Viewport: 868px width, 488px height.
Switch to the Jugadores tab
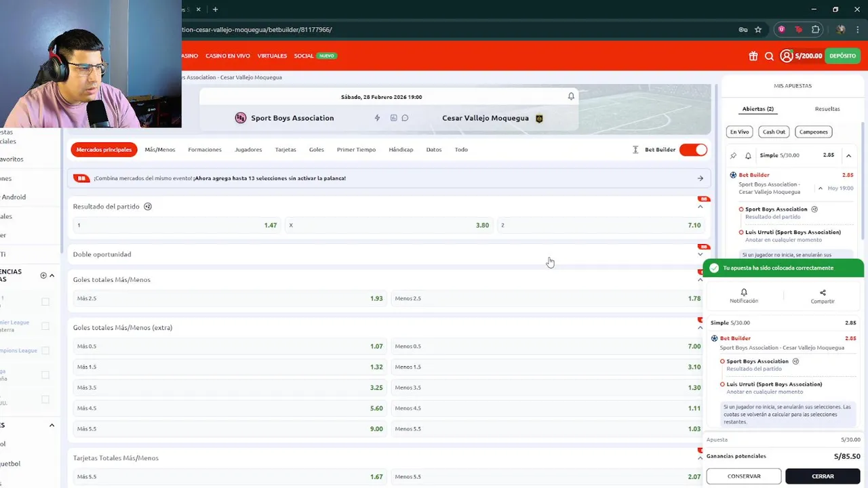pos(248,150)
